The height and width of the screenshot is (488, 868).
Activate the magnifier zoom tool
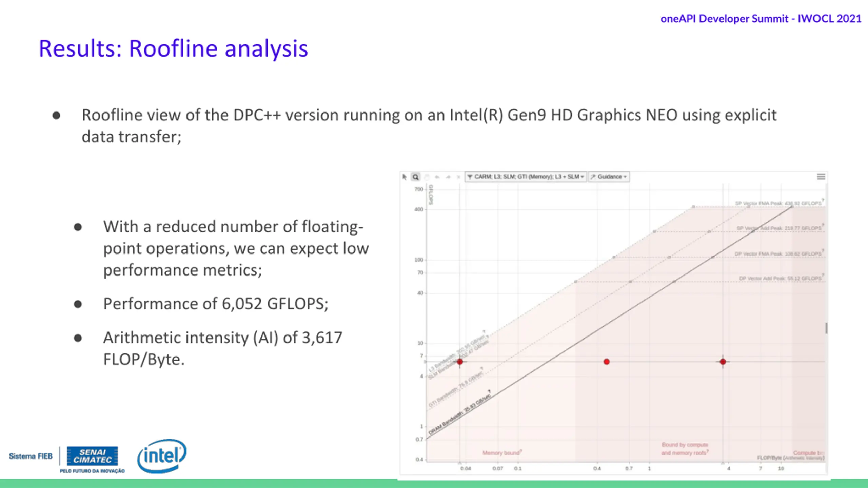415,177
